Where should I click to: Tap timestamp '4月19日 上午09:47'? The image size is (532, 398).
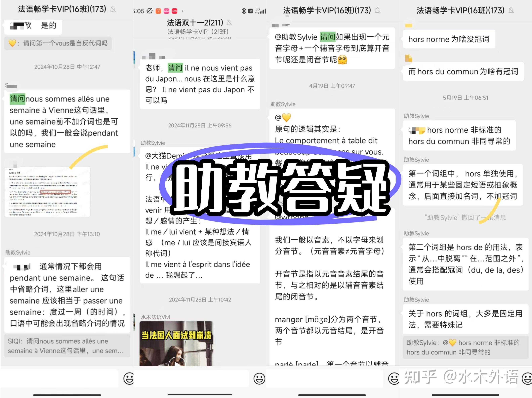coord(332,86)
